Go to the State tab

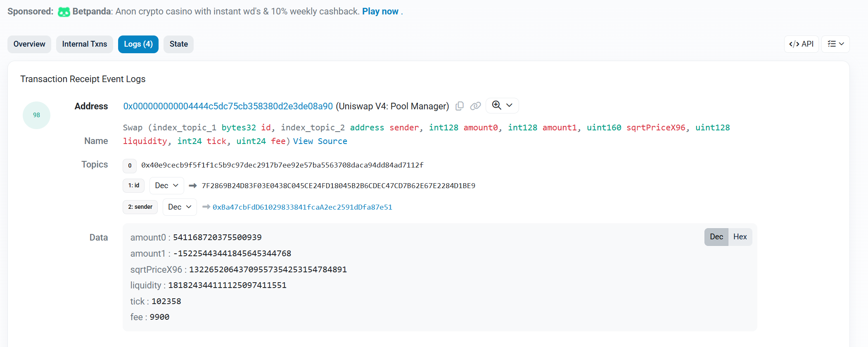click(178, 44)
